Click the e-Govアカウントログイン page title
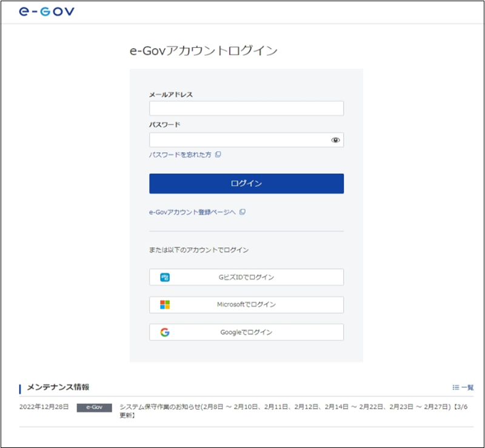 (204, 51)
